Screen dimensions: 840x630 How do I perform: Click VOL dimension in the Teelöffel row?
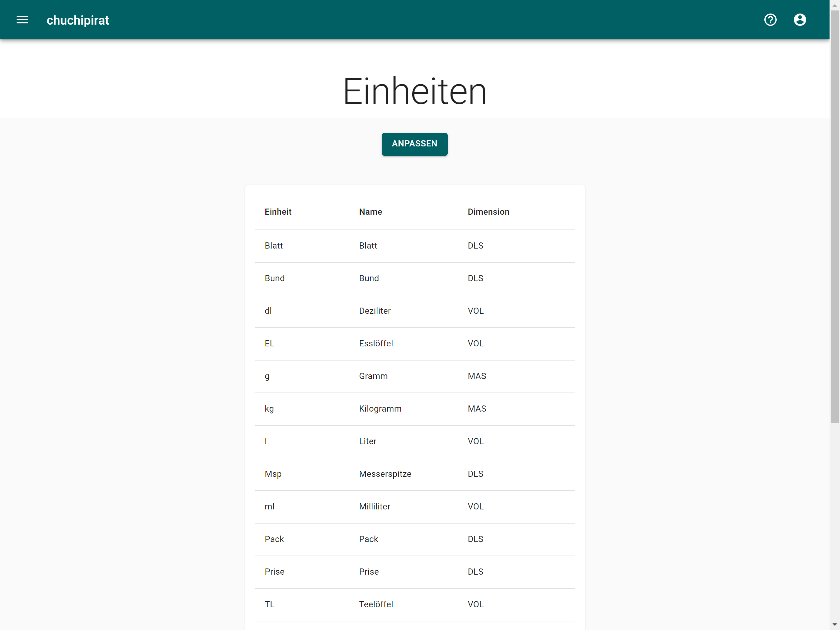(475, 604)
